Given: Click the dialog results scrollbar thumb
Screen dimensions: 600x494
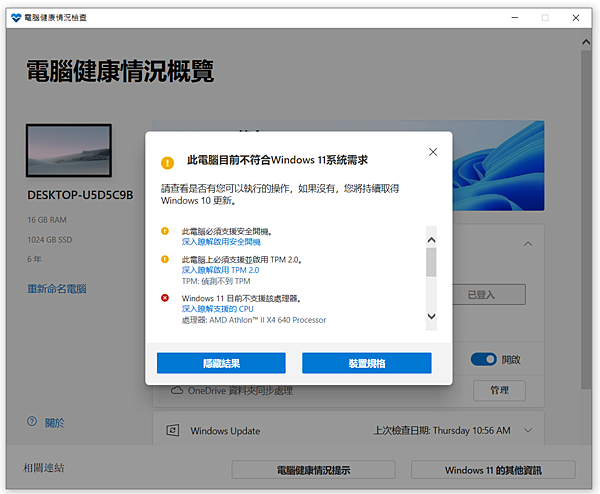Looking at the screenshot, I should 431,262.
